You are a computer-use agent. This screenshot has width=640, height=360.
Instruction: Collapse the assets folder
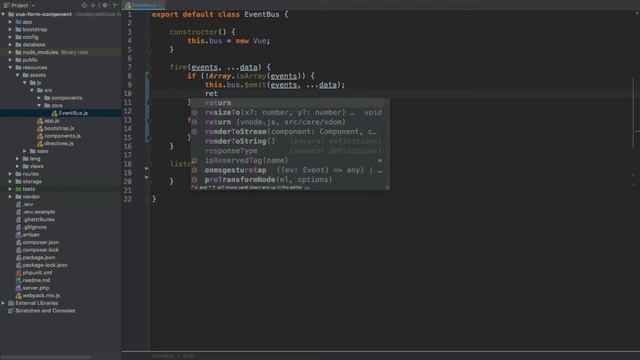click(x=18, y=75)
